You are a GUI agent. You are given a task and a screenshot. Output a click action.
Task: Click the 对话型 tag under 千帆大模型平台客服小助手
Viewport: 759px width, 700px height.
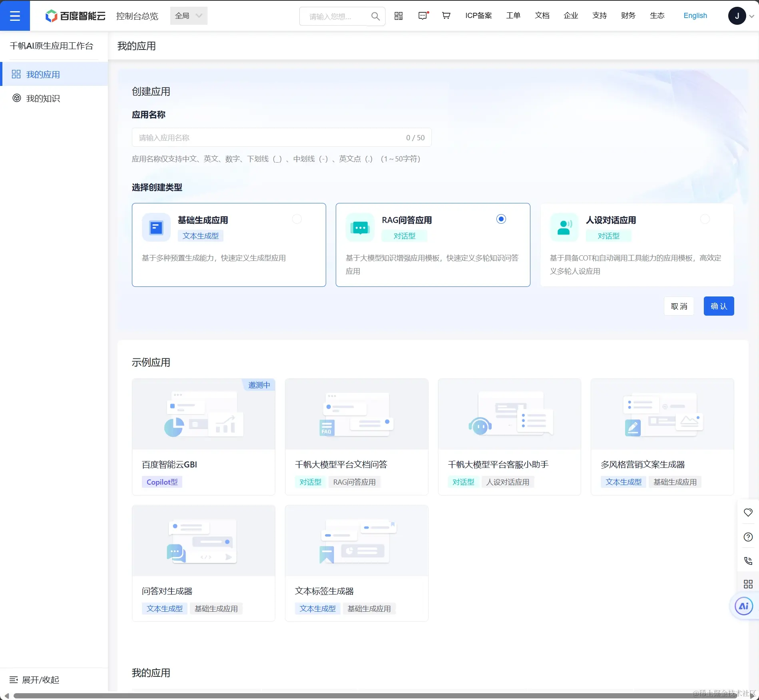(x=463, y=482)
